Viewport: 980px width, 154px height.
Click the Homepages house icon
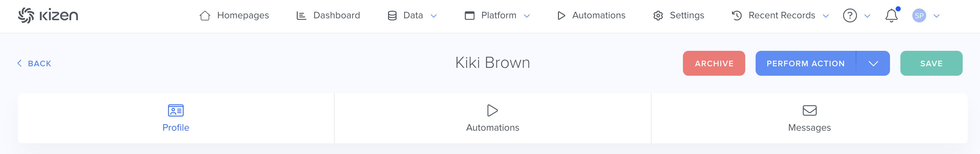pos(205,16)
